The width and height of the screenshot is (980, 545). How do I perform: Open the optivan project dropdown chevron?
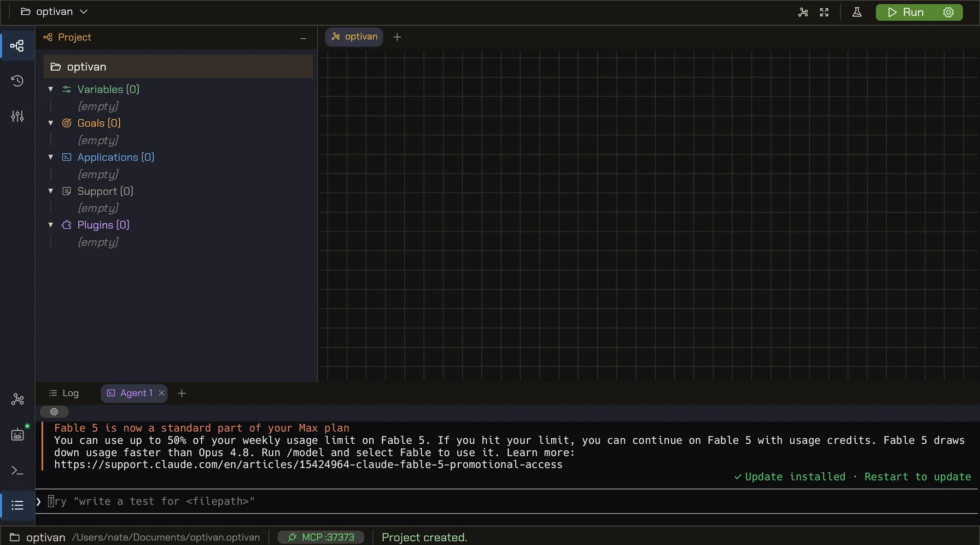coord(84,11)
